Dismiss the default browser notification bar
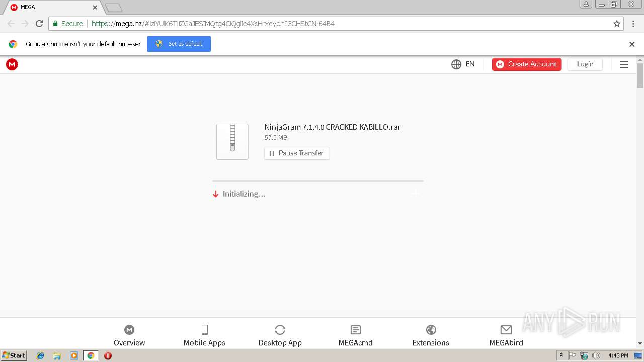The width and height of the screenshot is (644, 362). [632, 44]
